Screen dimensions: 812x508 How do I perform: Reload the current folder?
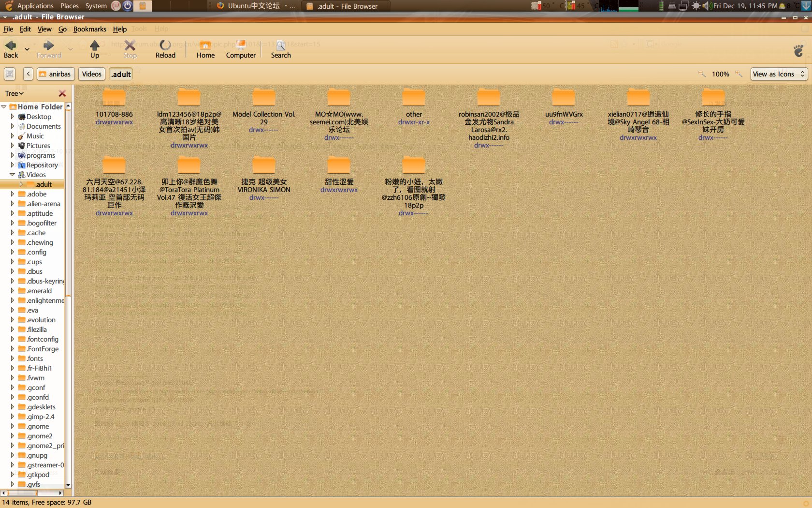[165, 49]
